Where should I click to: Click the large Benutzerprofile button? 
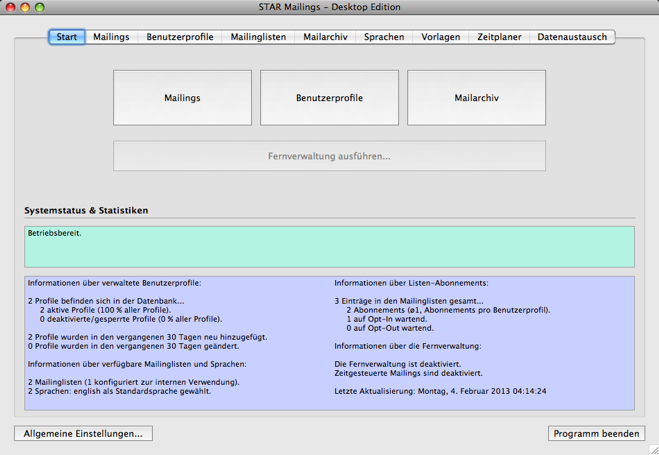[x=330, y=98]
